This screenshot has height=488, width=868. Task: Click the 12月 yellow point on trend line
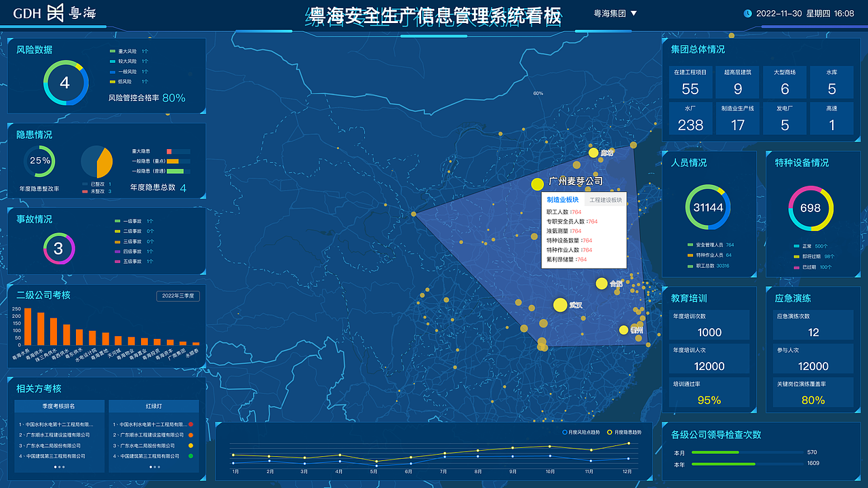tap(629, 443)
